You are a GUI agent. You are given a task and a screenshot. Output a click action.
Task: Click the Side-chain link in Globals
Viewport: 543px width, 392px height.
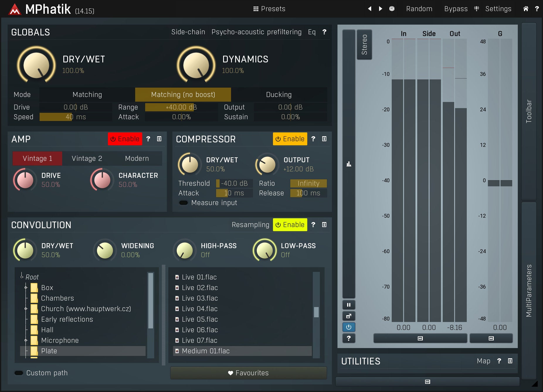coord(188,32)
